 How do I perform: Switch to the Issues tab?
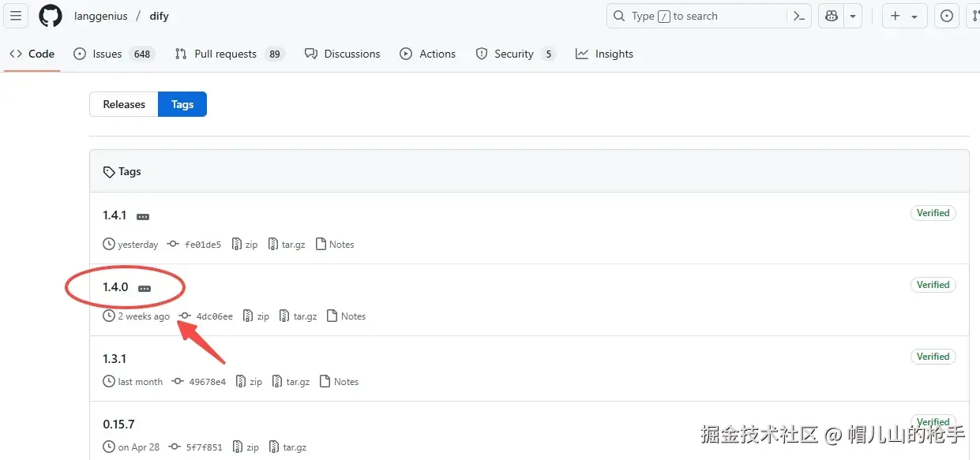[114, 54]
